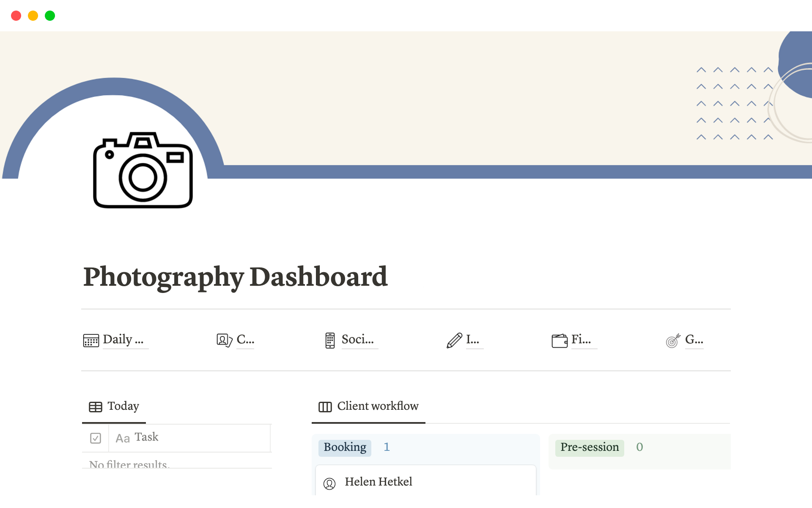Viewport: 812px width, 508px height.
Task: Switch to the Client workflow board tab
Action: (x=368, y=406)
